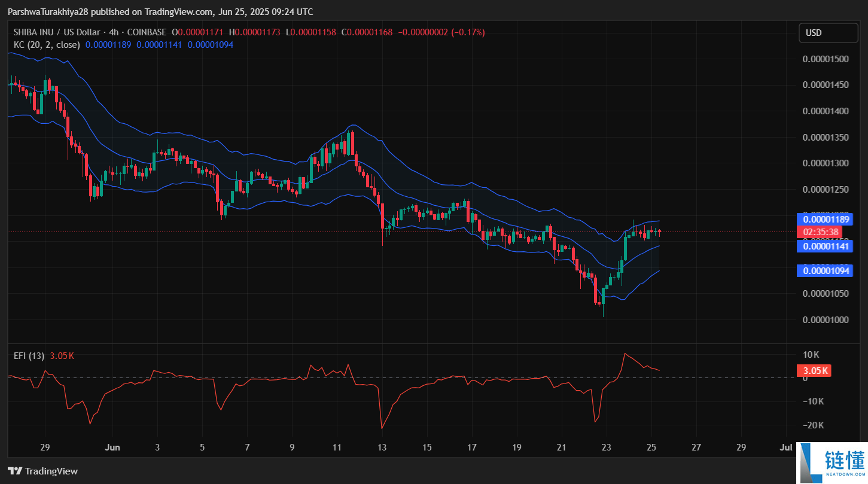Click the blue 0.00001141 middle band price label

[824, 246]
